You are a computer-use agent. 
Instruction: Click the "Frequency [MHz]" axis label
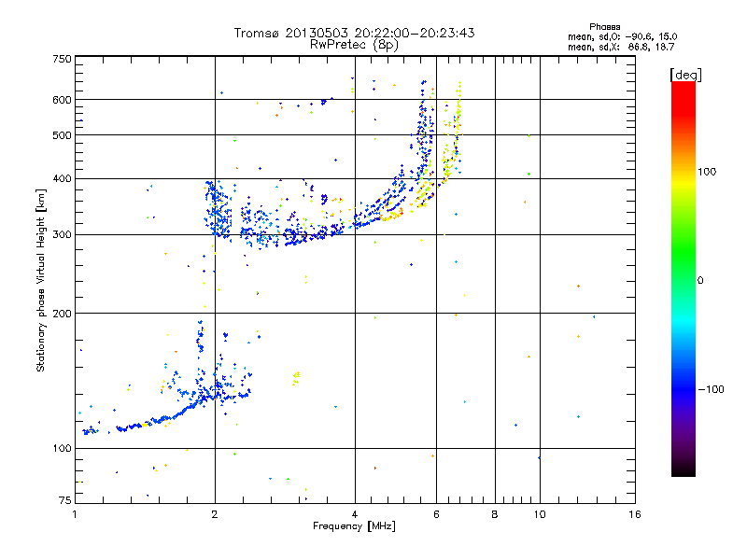[354, 526]
